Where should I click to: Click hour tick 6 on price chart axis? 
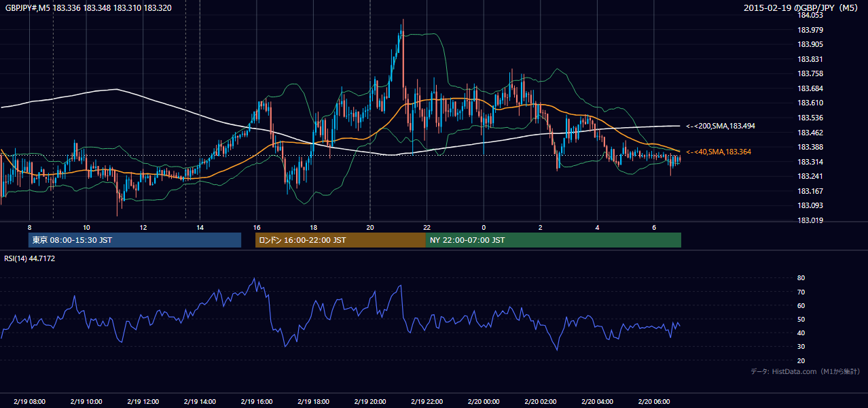click(653, 226)
